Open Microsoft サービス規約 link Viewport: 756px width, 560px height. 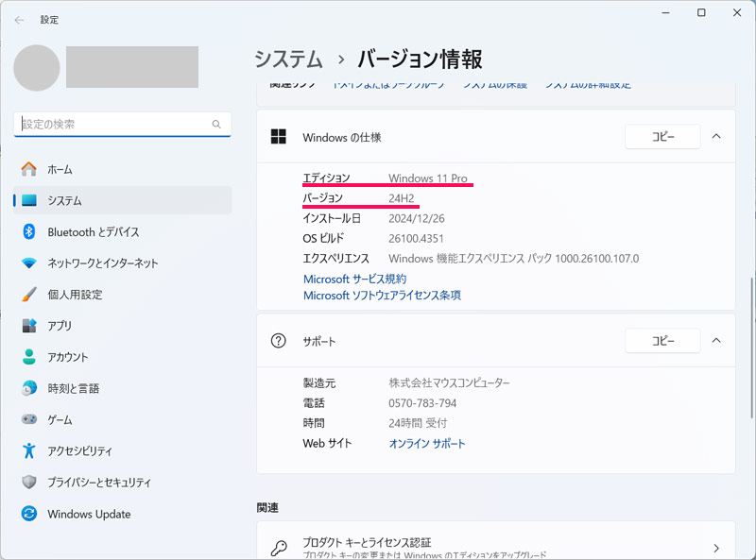(355, 279)
